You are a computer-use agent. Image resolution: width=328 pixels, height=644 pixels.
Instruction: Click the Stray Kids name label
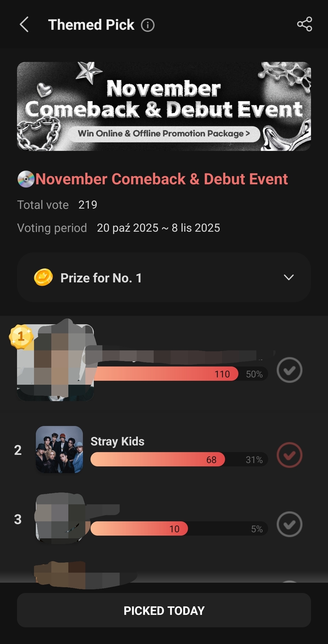click(x=118, y=441)
